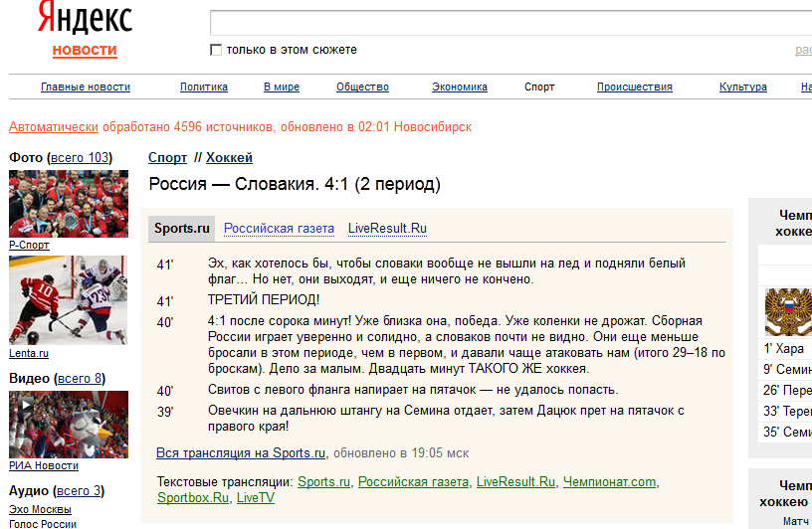Image resolution: width=812 pixels, height=529 pixels.
Task: Click the «33' Тере…» goal row
Action: point(785,411)
